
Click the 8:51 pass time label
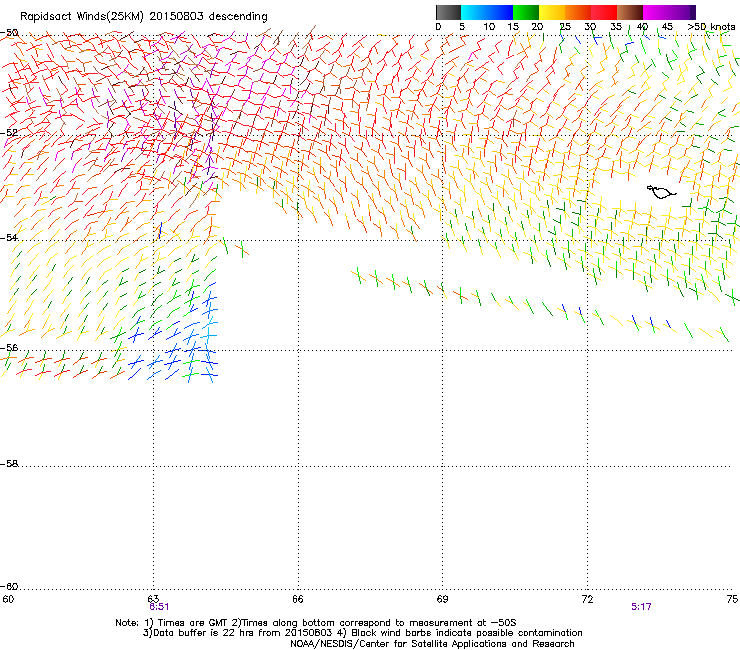159,607
